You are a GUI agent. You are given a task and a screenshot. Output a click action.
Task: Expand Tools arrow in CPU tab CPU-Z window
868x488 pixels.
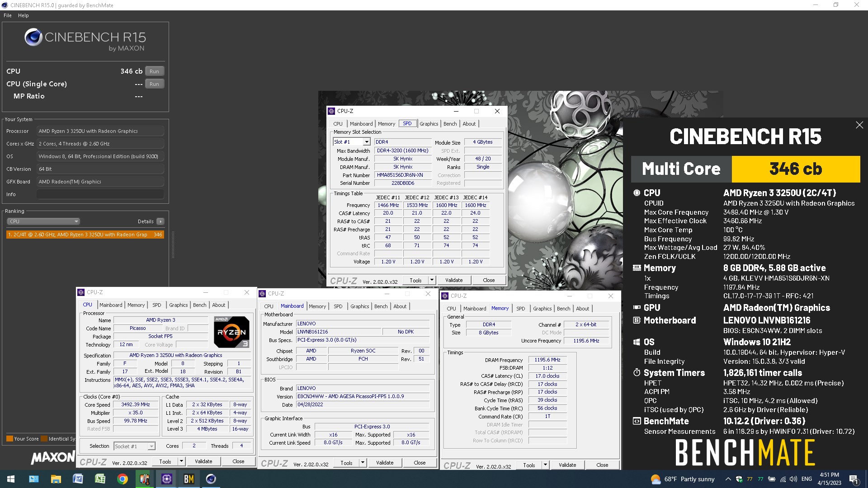click(181, 461)
